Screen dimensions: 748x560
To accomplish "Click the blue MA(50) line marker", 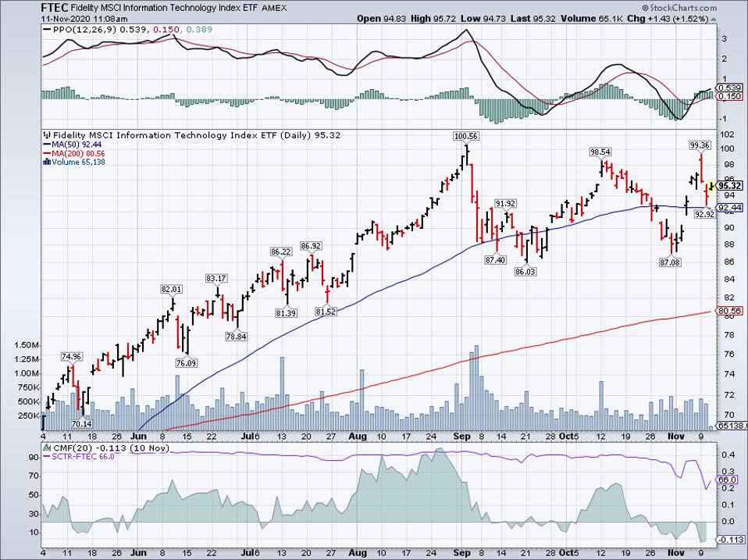I will pyautogui.click(x=47, y=144).
